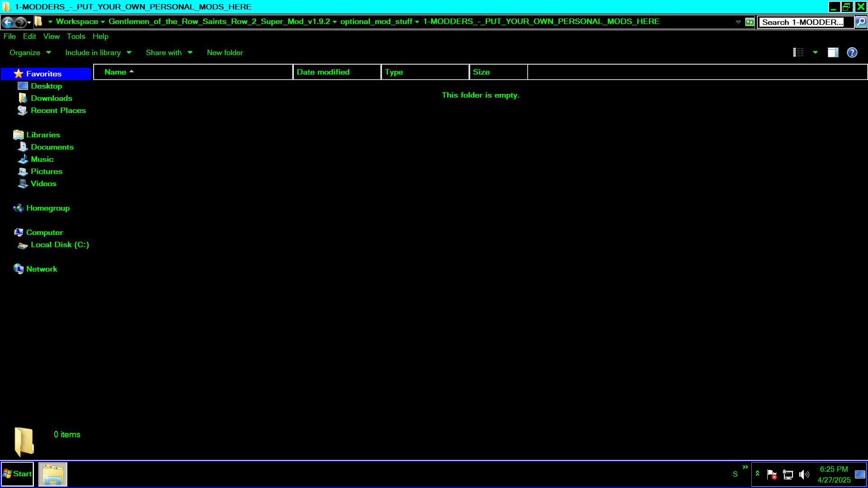Go to Gentlemen_of_the_Row Super Mod breadcrumb

(219, 21)
